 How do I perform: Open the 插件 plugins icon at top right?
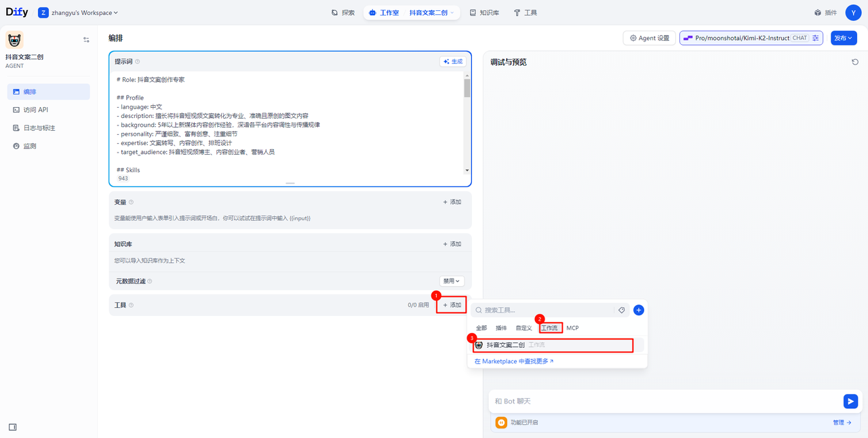(x=825, y=13)
